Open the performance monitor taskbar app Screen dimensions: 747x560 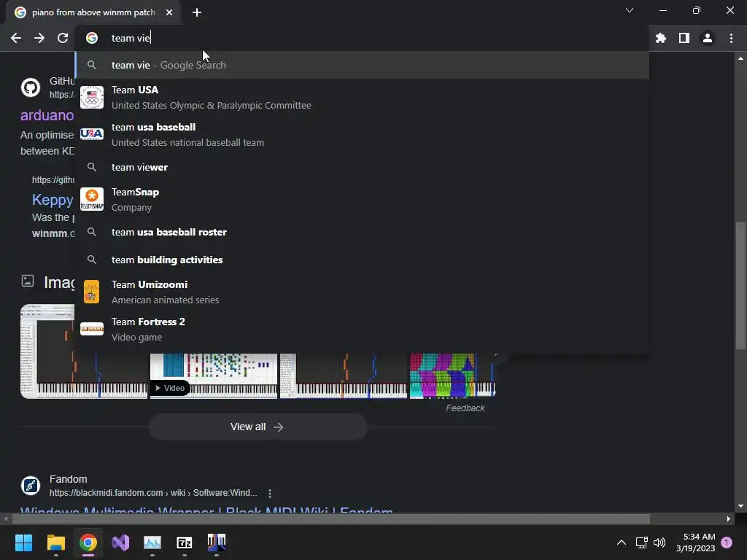pyautogui.click(x=152, y=542)
